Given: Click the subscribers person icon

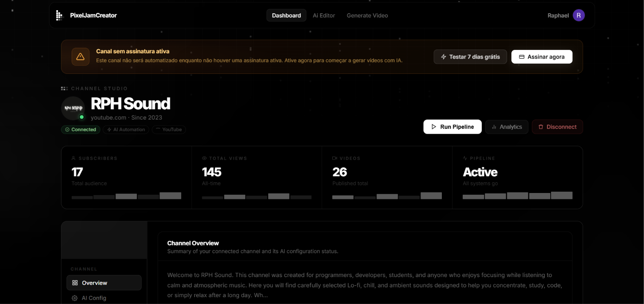Looking at the screenshot, I should 73,158.
